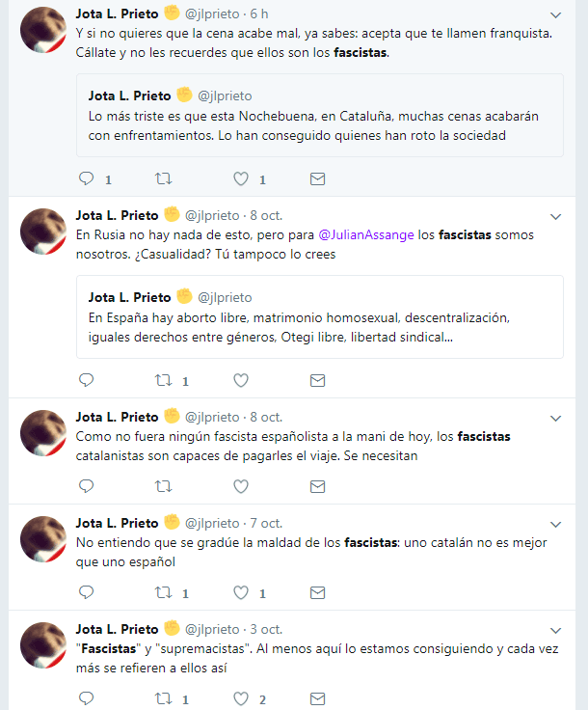Retweet the tweet mentioning @JulianAssange

click(164, 380)
